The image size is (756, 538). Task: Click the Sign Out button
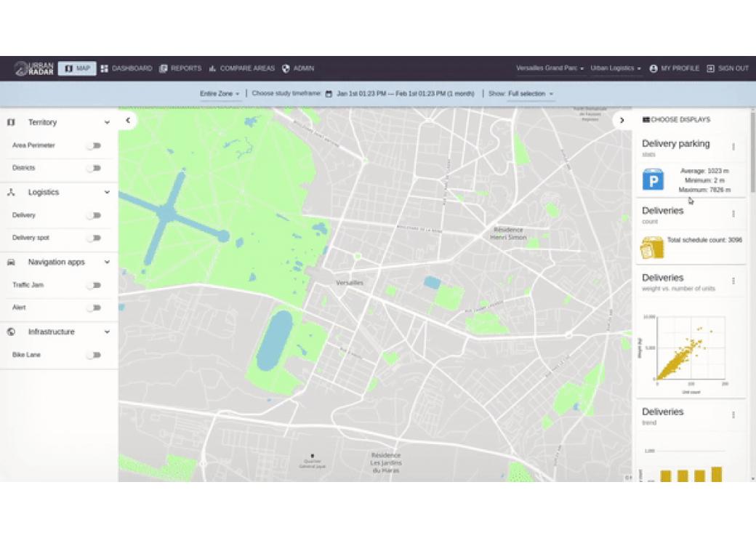coord(728,68)
